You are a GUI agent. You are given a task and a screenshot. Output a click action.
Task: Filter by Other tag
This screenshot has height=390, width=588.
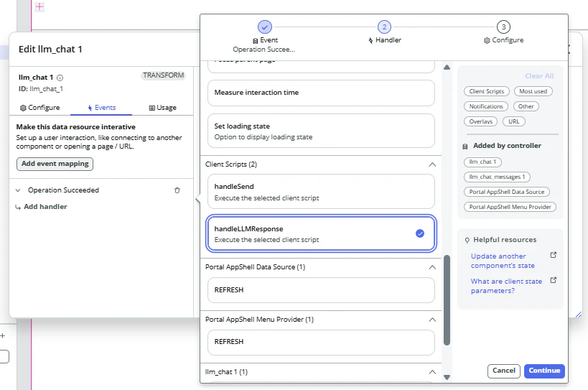pos(526,106)
